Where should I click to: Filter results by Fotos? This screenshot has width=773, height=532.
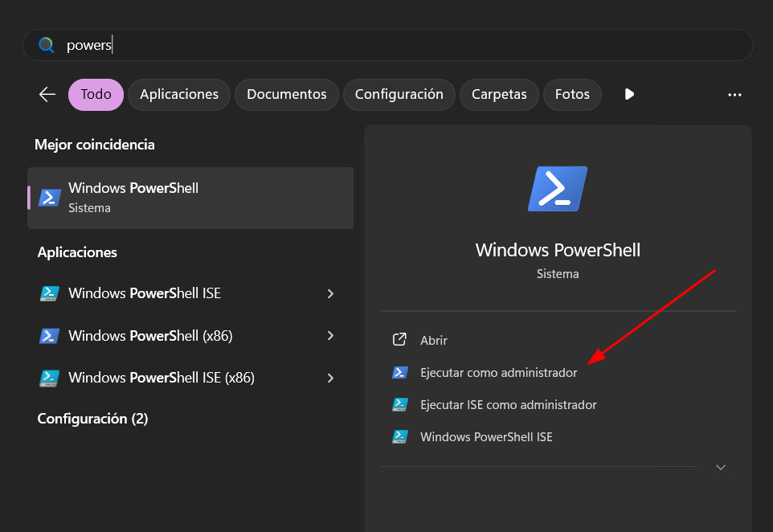click(x=572, y=95)
